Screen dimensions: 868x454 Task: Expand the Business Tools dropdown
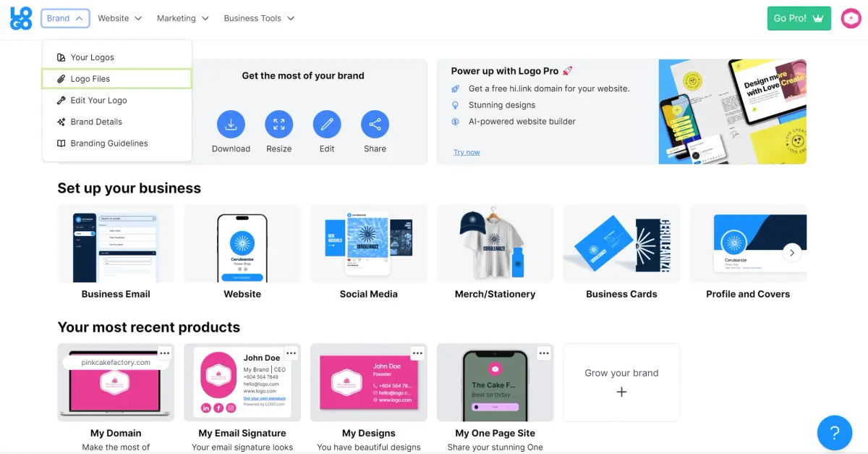click(x=259, y=18)
